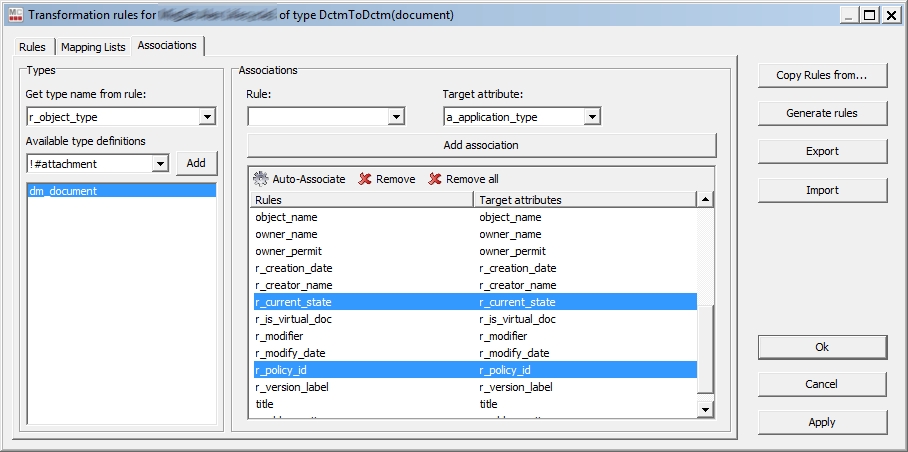The height and width of the screenshot is (452, 908).
Task: Switch to the Rules tab
Action: click(x=32, y=47)
